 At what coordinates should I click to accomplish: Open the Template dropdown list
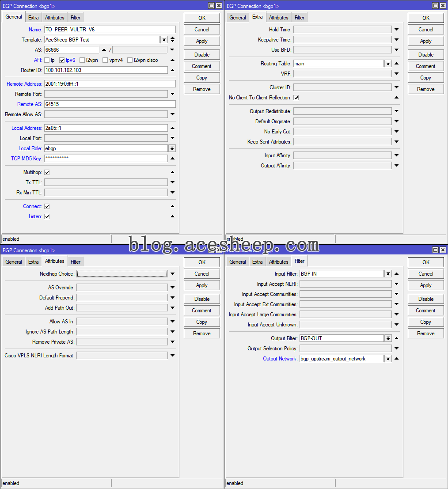point(164,40)
